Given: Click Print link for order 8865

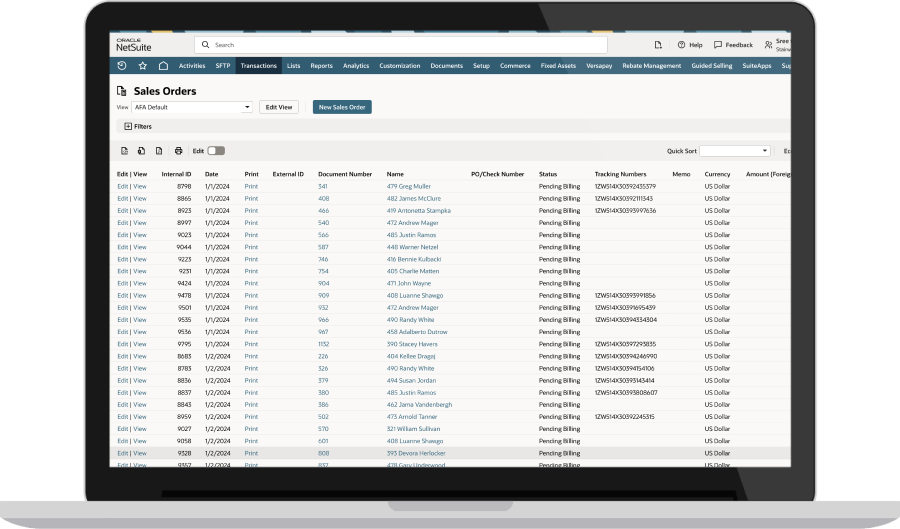Looking at the screenshot, I should click(251, 199).
